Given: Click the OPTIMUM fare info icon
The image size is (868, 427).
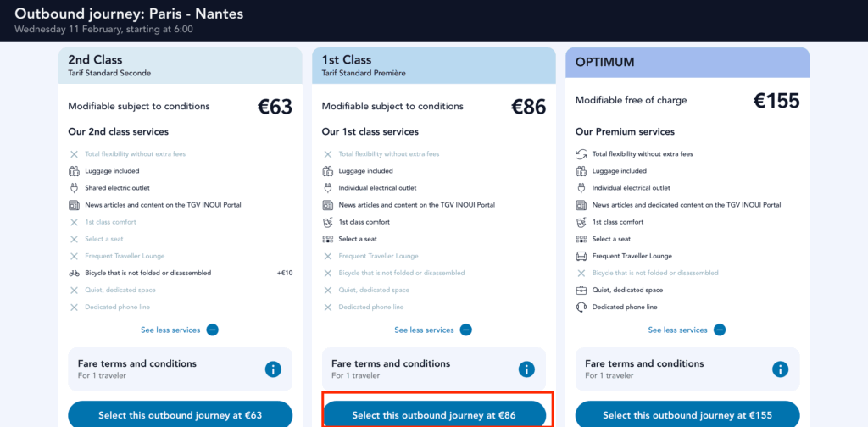Looking at the screenshot, I should tap(781, 369).
